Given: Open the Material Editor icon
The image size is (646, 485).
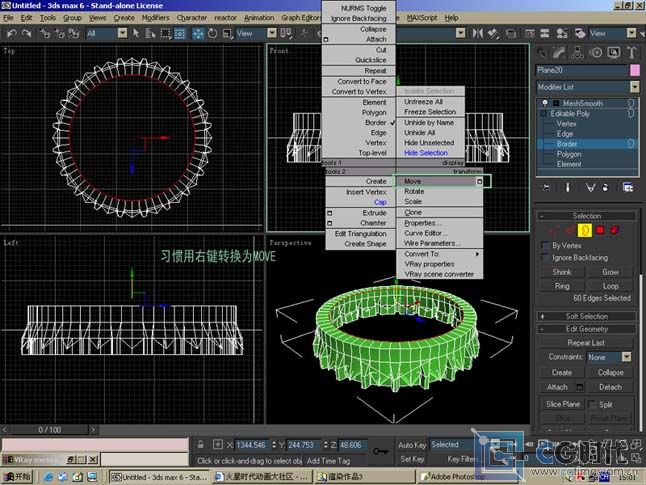Looking at the screenshot, I should click(x=562, y=33).
